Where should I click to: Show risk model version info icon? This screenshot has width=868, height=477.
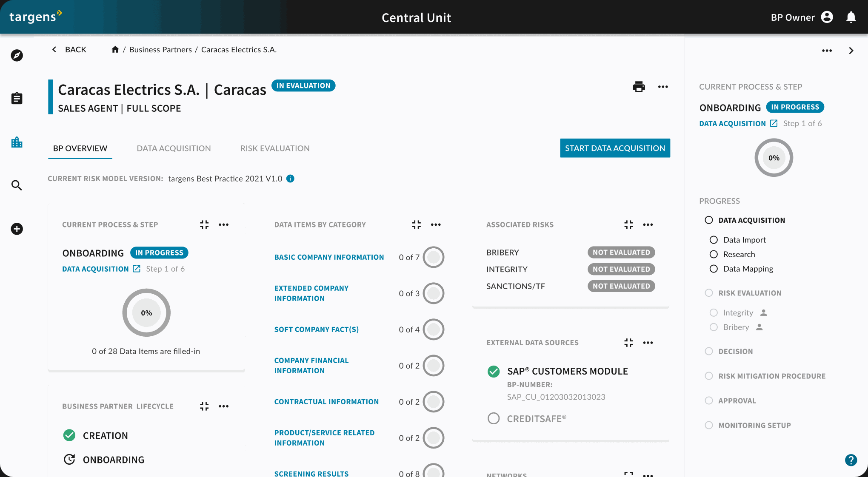coord(290,179)
